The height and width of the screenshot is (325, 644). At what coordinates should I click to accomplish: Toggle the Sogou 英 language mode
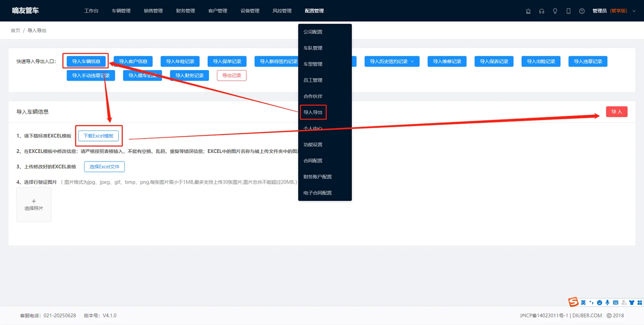click(583, 302)
